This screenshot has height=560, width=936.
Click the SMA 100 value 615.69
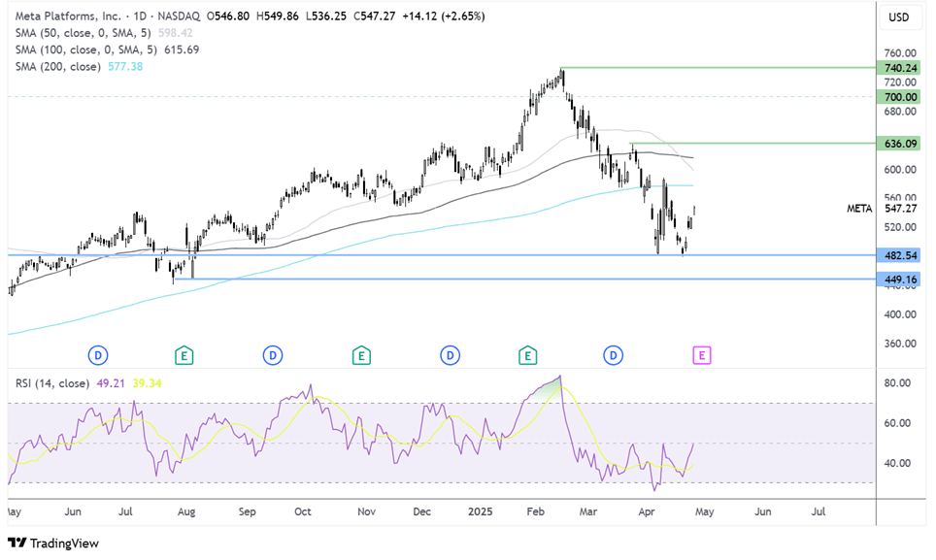[x=182, y=49]
